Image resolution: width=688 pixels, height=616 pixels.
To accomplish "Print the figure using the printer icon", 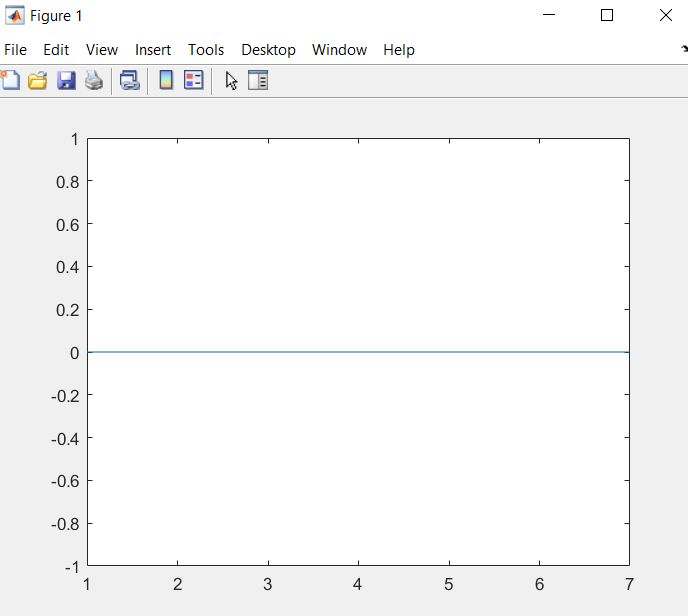I will click(94, 81).
